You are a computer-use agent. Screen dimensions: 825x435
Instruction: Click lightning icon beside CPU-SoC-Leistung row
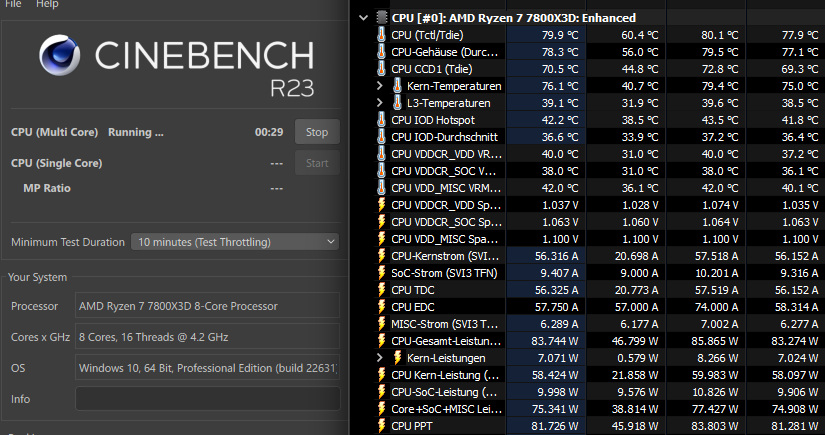click(381, 392)
